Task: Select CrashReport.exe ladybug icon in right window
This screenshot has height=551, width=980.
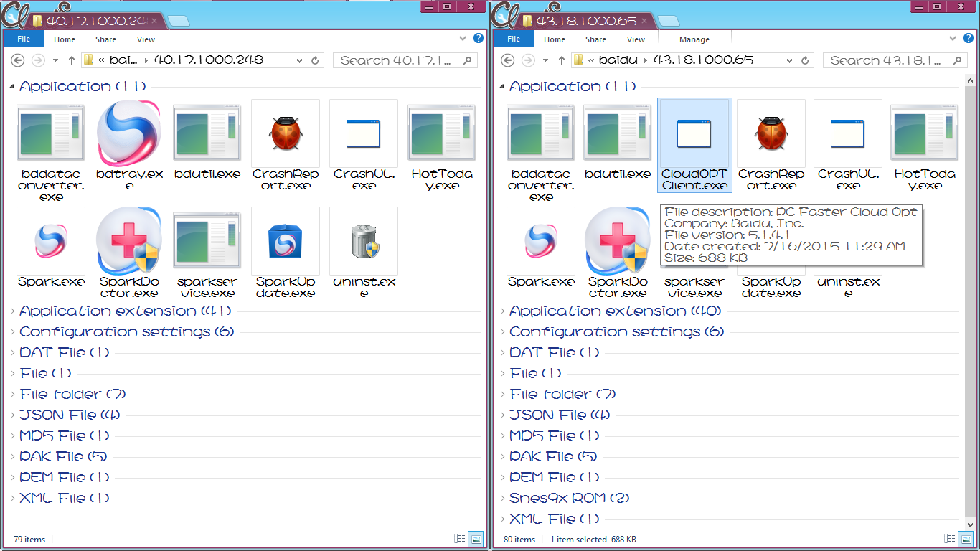Action: pos(771,134)
